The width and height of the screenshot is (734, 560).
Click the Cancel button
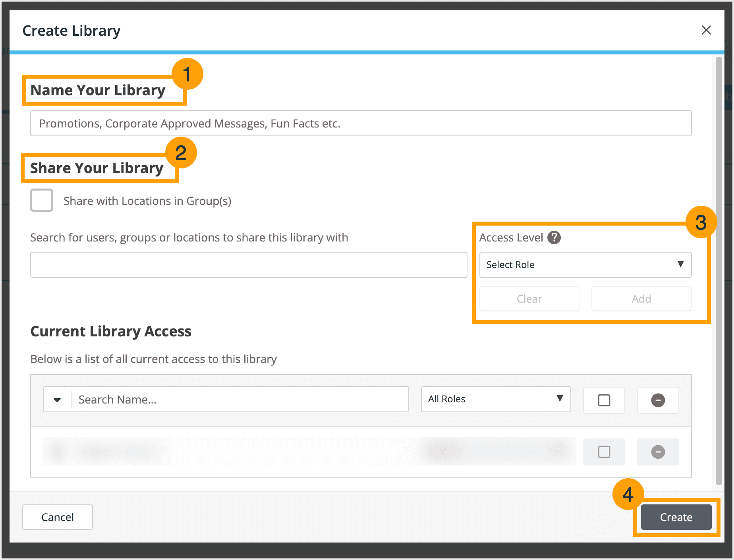(x=57, y=517)
